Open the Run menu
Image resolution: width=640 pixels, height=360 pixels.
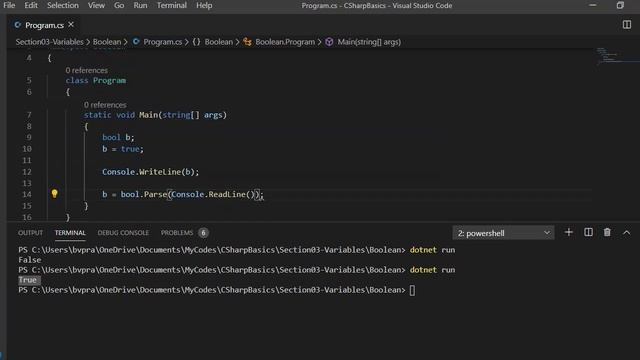[140, 5]
